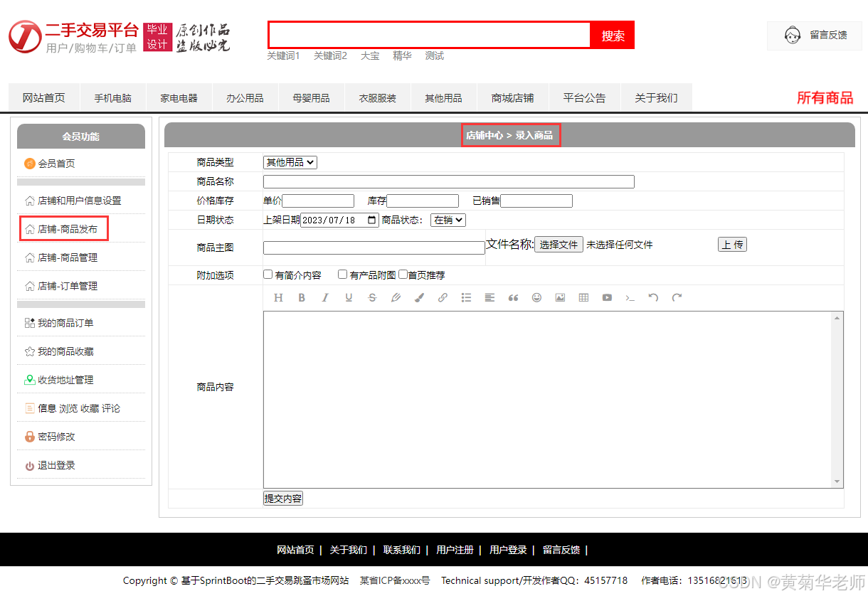868x596 pixels.
Task: Open the 关于我们 navigation tab
Action: coord(657,97)
